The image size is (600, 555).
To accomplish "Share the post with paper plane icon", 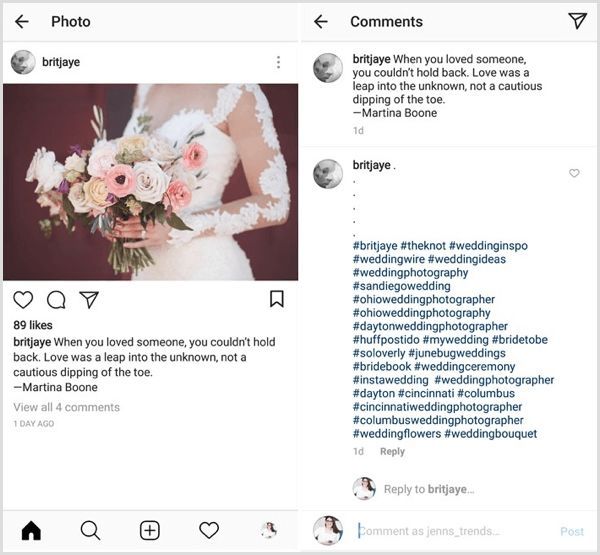I will pos(89,299).
